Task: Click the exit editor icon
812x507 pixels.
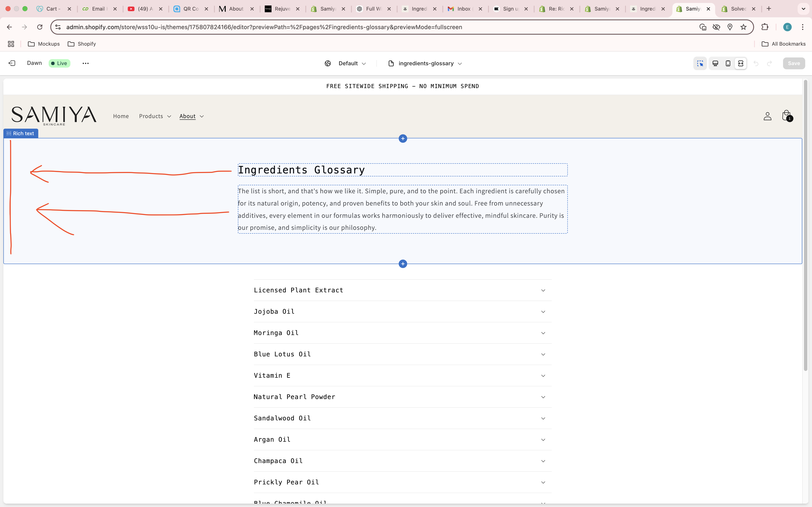Action: pos(12,63)
